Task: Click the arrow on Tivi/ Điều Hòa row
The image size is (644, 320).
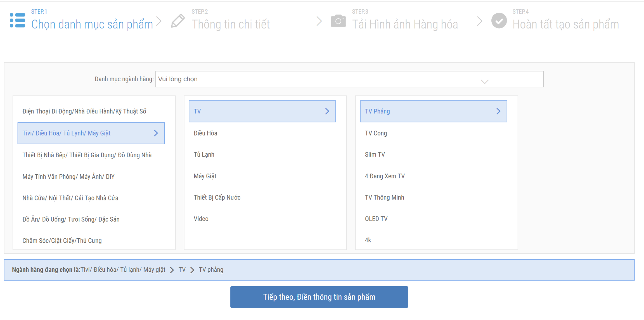Action: (156, 133)
